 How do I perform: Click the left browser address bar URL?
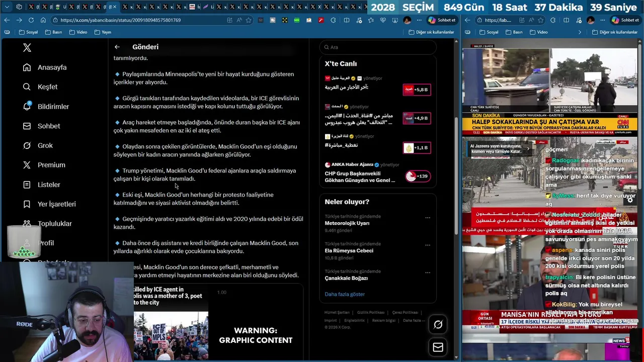[x=120, y=20]
